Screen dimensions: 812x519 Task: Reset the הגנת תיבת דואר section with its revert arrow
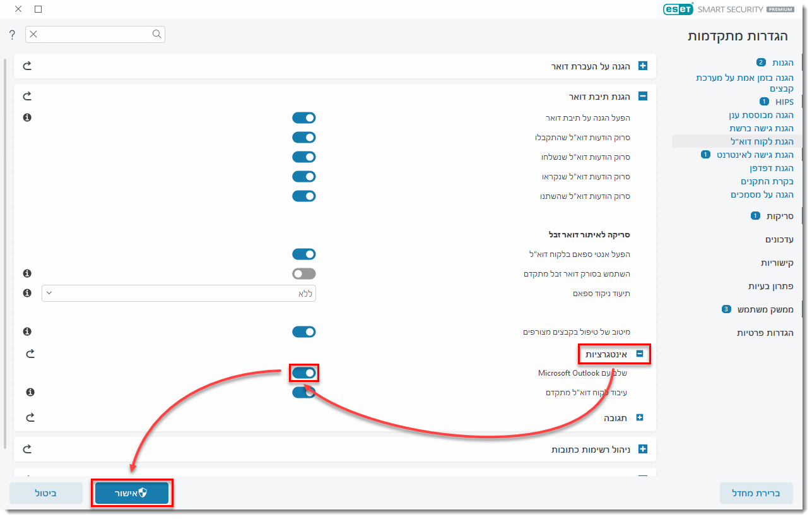coord(27,97)
